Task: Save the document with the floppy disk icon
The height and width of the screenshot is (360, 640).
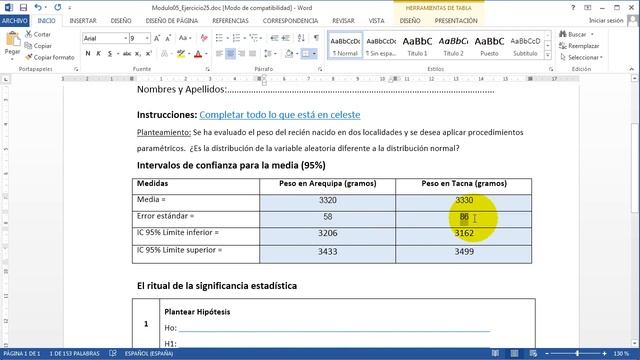Action: point(23,7)
